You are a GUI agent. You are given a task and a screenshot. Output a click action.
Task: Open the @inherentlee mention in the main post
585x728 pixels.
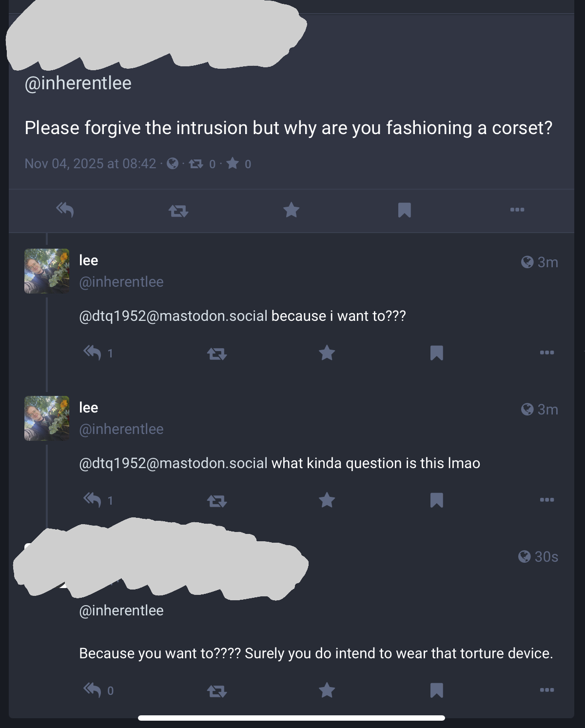(x=78, y=83)
